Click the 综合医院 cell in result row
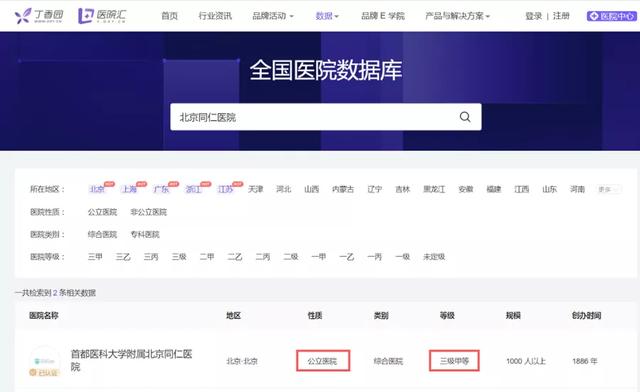 pyautogui.click(x=388, y=361)
